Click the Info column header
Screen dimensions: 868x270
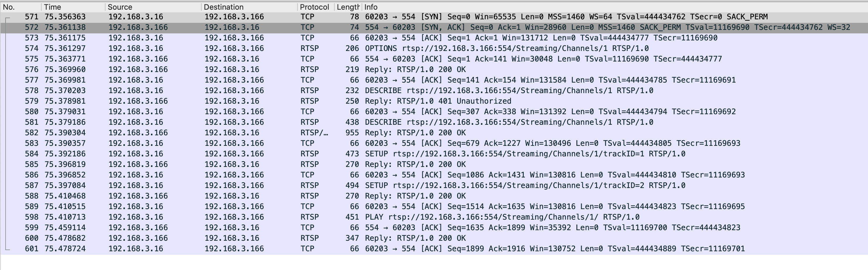(x=615, y=7)
